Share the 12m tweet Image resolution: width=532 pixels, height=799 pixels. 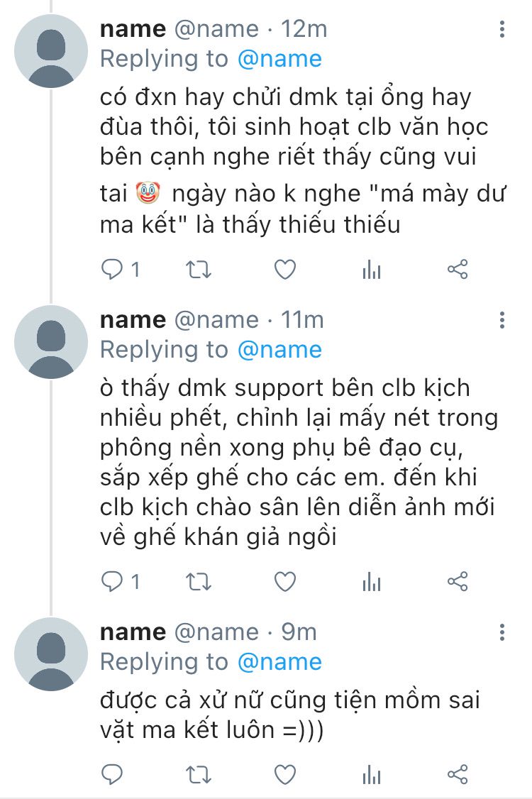coord(458,270)
